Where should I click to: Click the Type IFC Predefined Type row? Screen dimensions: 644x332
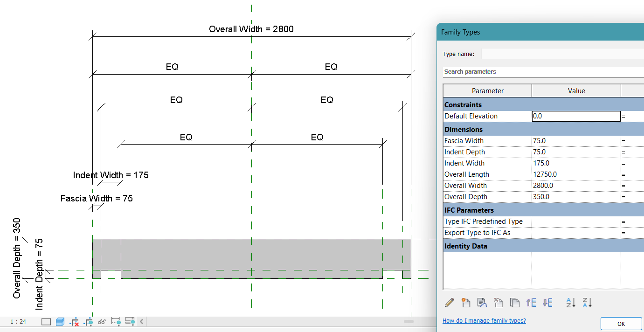[543, 221]
